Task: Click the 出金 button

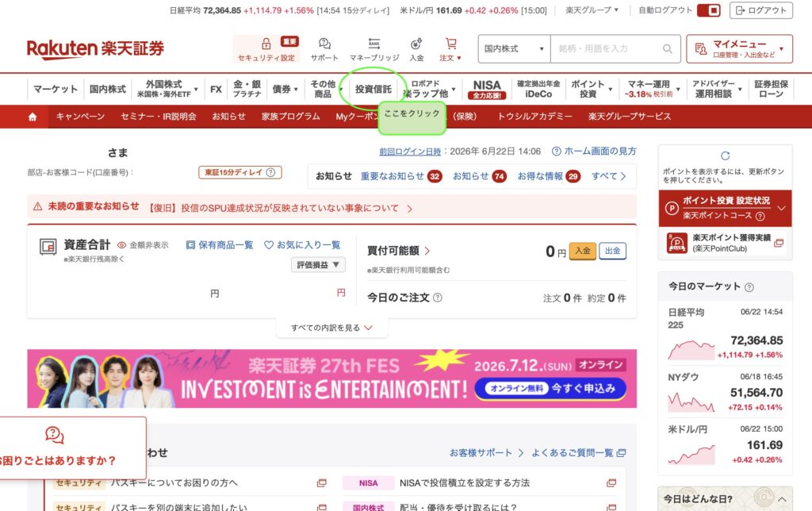Action: [x=613, y=251]
